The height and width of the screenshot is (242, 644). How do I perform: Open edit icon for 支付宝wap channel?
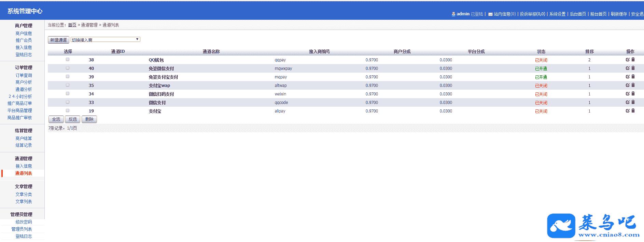(628, 85)
